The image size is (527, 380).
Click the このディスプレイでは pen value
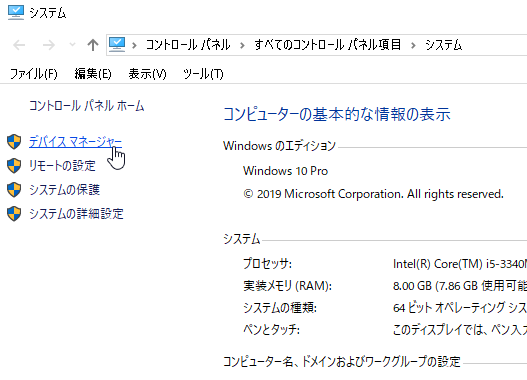pyautogui.click(x=460, y=330)
